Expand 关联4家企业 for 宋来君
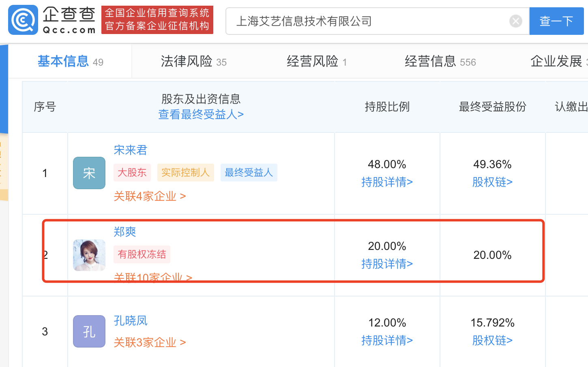 [150, 196]
